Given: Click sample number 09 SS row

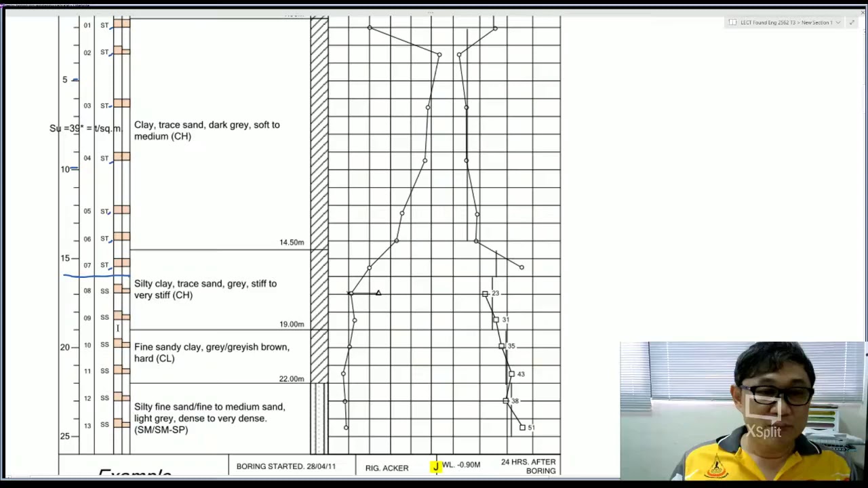Looking at the screenshot, I should click(96, 318).
